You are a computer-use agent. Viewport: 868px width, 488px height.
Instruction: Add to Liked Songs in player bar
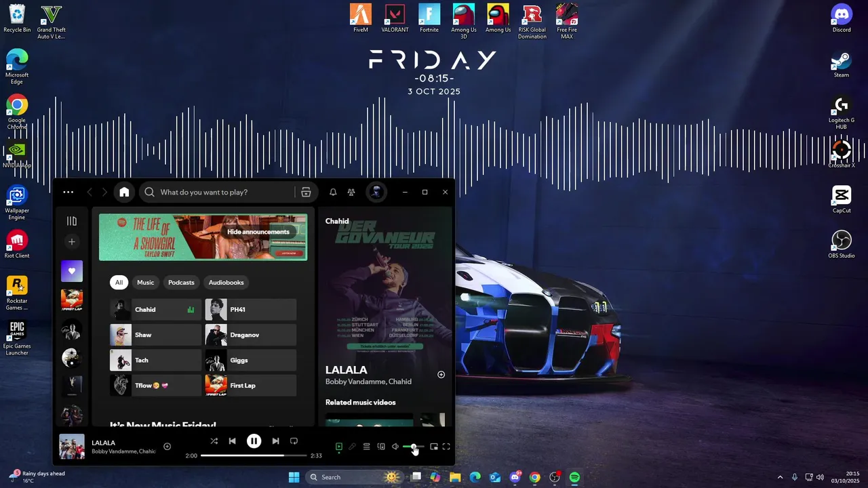[167, 447]
